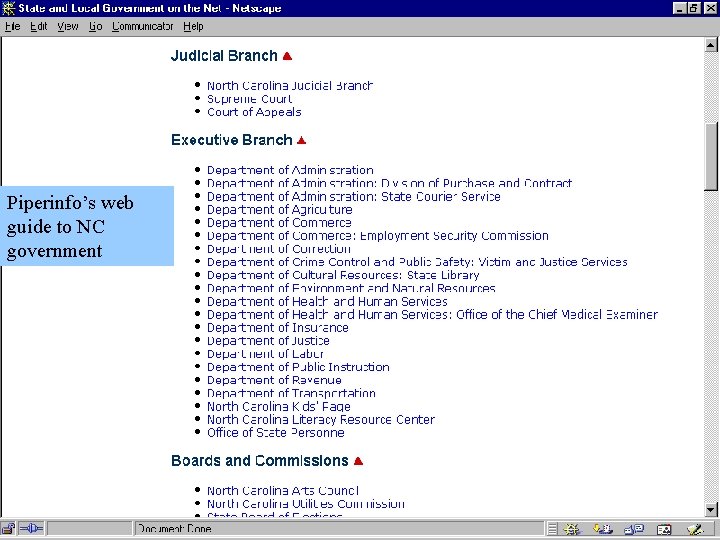The height and width of the screenshot is (540, 720).
Task: Click the Netscape icon in the title bar
Action: (x=8, y=8)
